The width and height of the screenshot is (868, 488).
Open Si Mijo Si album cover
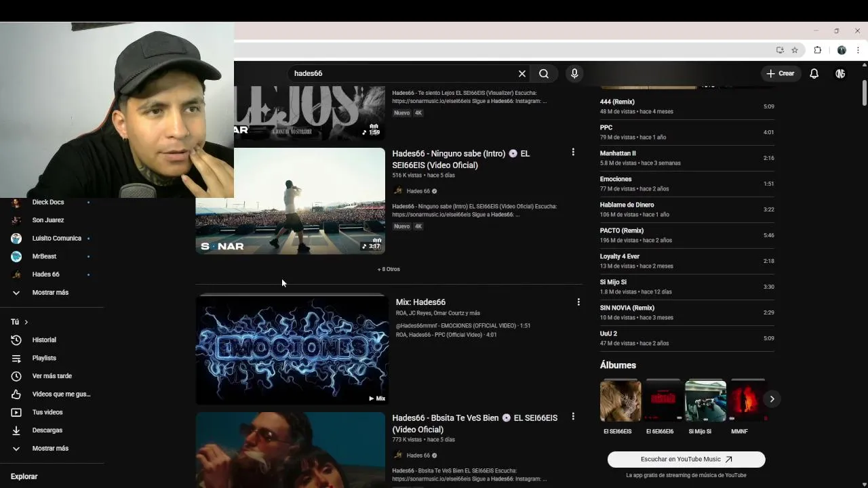[705, 401]
